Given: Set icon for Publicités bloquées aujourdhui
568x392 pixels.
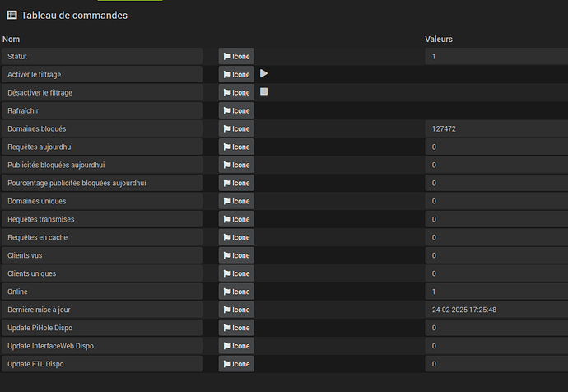Looking at the screenshot, I should click(x=236, y=165).
